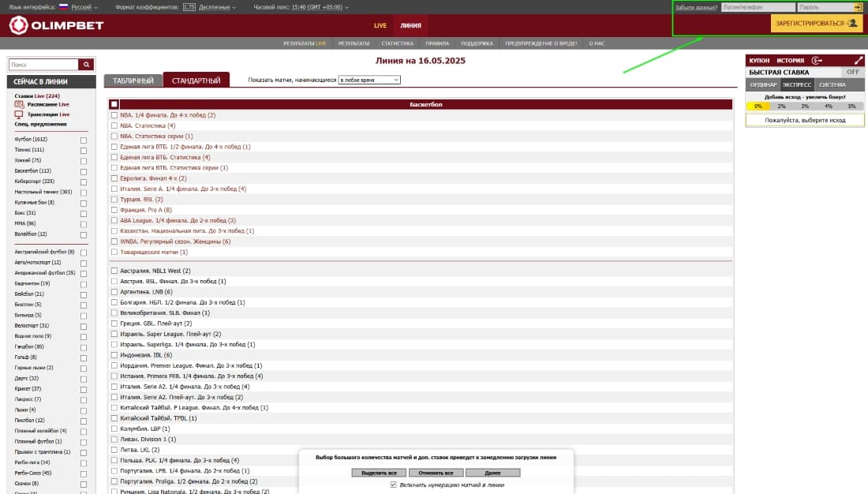This screenshot has width=868, height=494.
Task: Click Литва. LKL (2) text
Action: pyautogui.click(x=140, y=450)
